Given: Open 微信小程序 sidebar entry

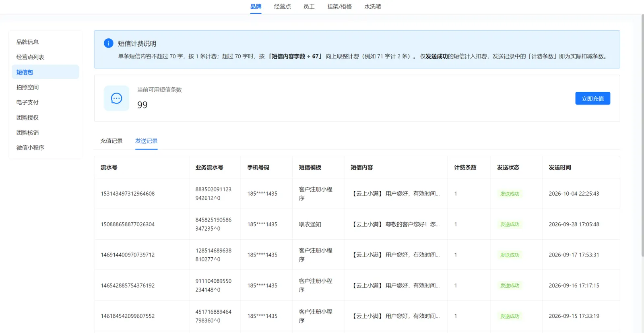Looking at the screenshot, I should point(45,147).
